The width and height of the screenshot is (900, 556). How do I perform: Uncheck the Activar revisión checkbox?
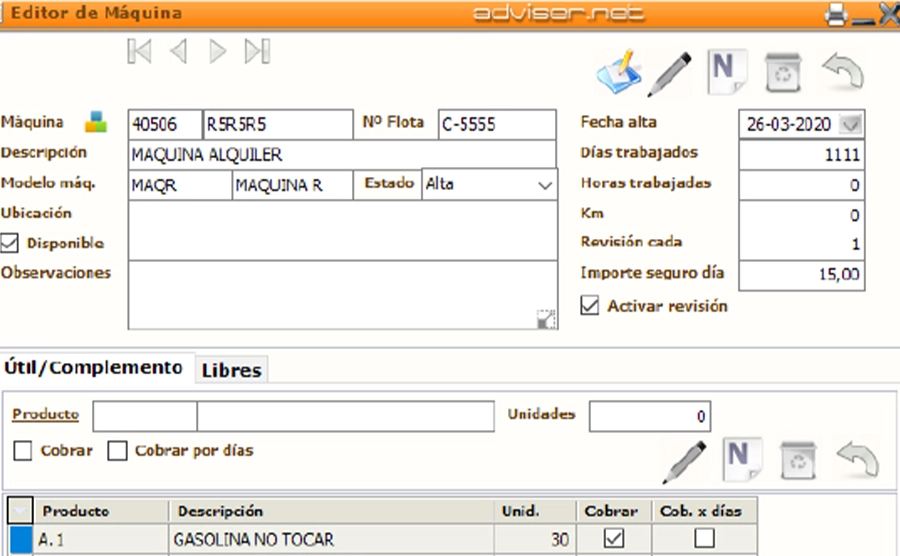tap(590, 306)
